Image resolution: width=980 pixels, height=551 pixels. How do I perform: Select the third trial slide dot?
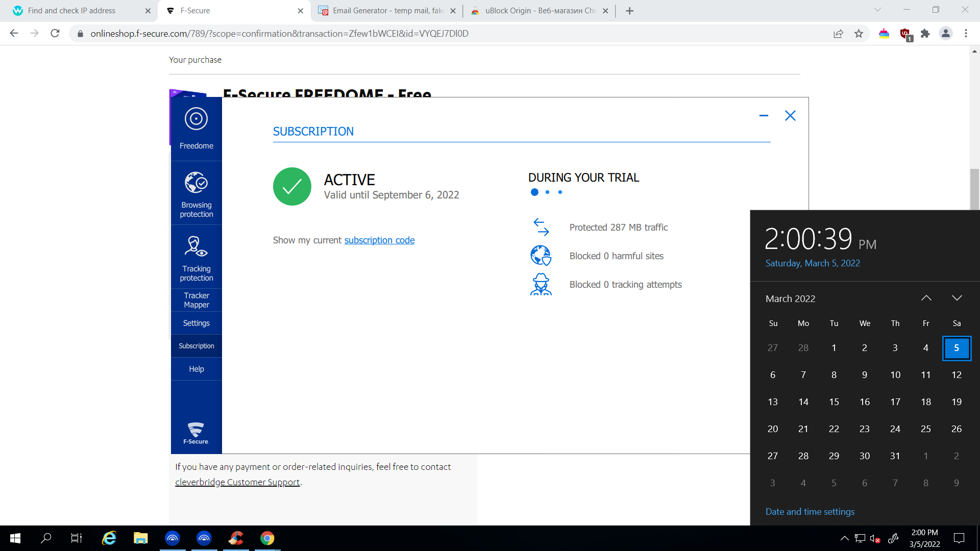(560, 192)
